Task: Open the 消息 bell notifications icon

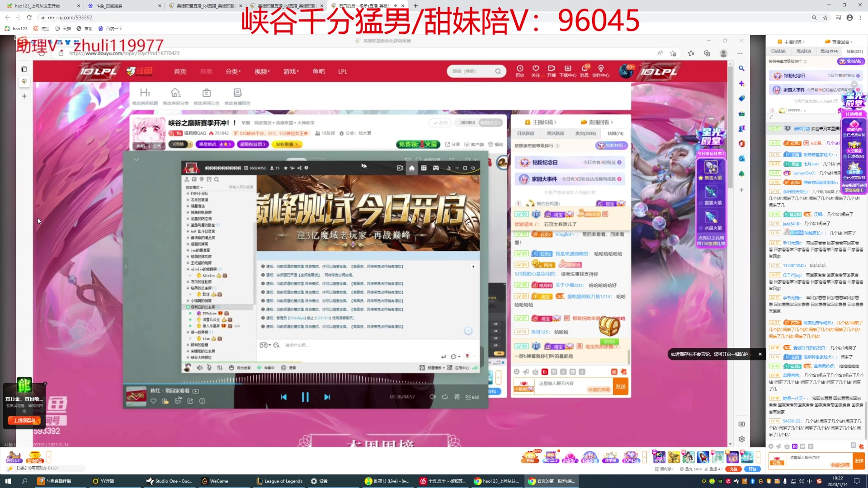Action: 585,71
